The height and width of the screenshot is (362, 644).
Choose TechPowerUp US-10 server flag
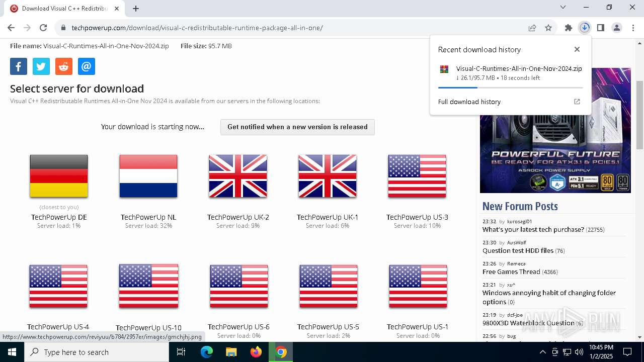pos(148,286)
